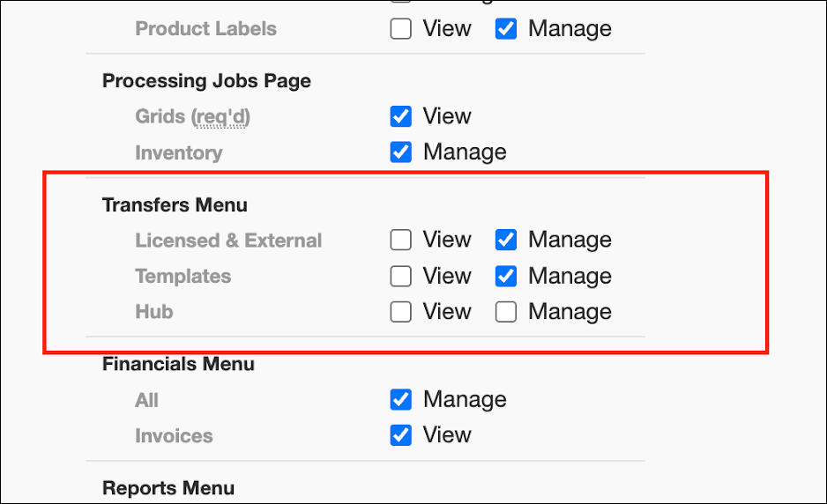Screen dimensions: 827x504
Task: Click the Templates row label
Action: coord(183,277)
